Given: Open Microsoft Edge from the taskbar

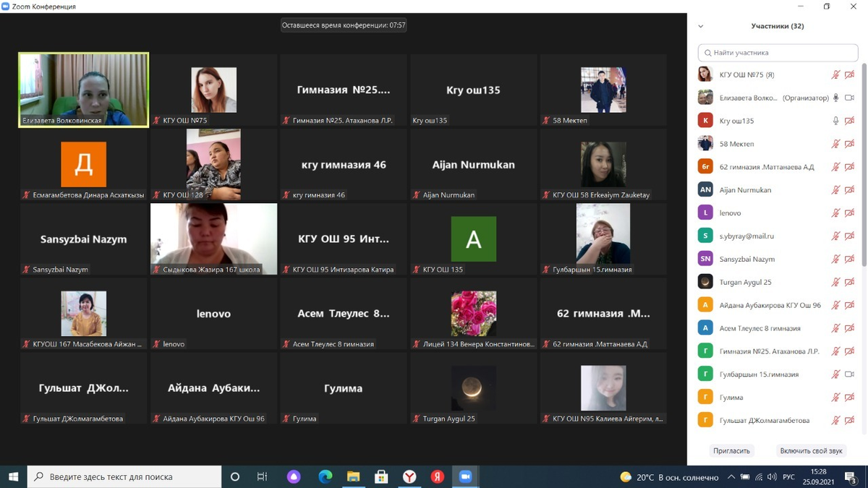Looking at the screenshot, I should pyautogui.click(x=325, y=477).
